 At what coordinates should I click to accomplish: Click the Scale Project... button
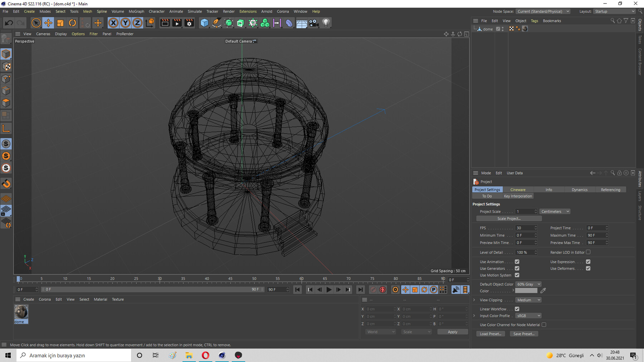[509, 219]
